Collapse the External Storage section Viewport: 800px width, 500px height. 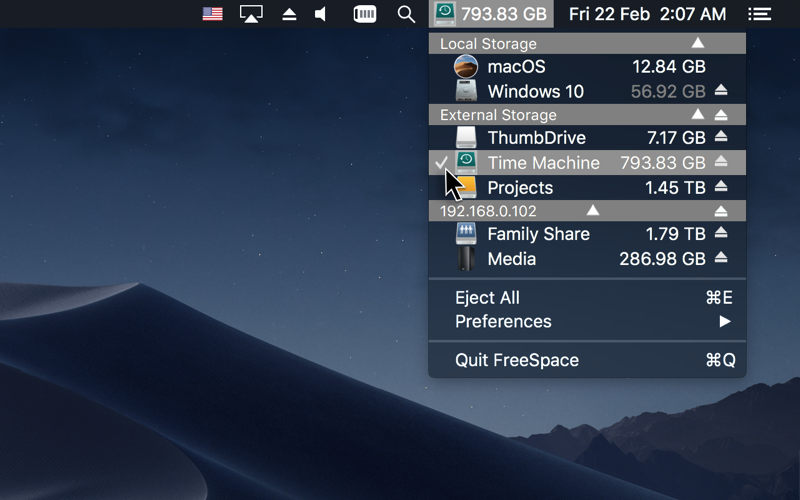tap(697, 114)
